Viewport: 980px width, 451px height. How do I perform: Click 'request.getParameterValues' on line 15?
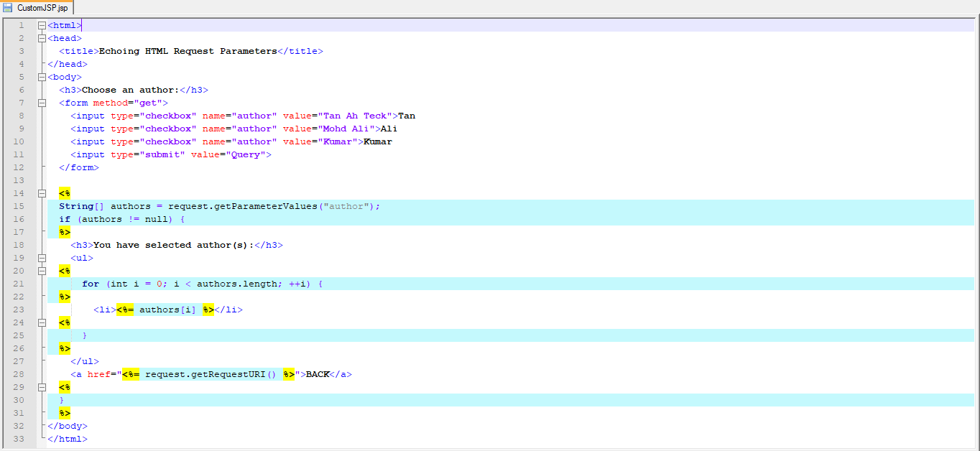click(x=243, y=206)
